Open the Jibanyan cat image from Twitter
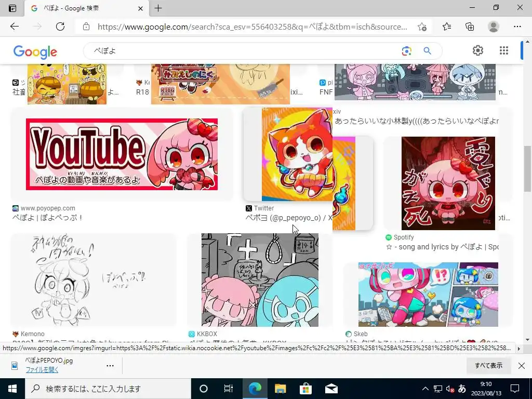The height and width of the screenshot is (399, 532). pos(297,154)
